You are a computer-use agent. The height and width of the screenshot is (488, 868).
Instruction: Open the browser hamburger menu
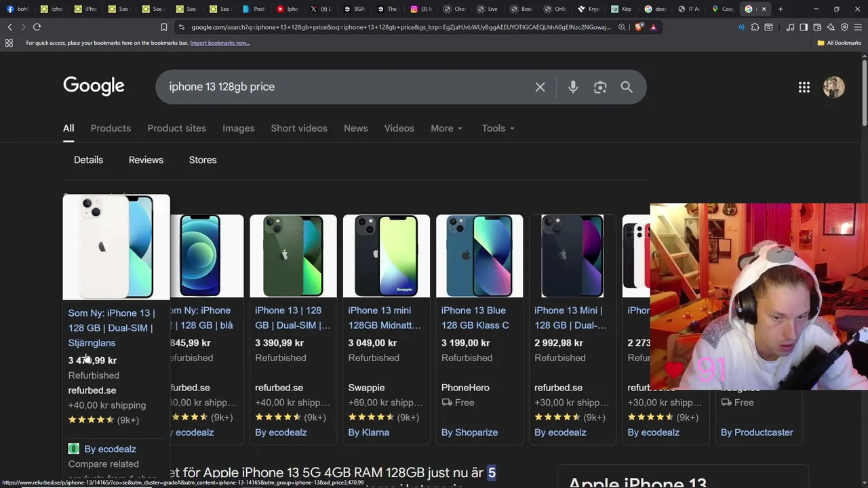[858, 27]
